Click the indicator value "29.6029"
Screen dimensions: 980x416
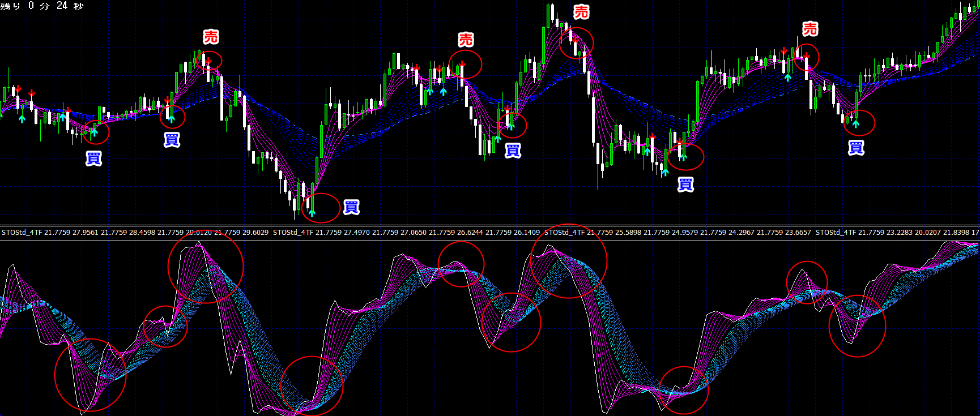(x=255, y=233)
